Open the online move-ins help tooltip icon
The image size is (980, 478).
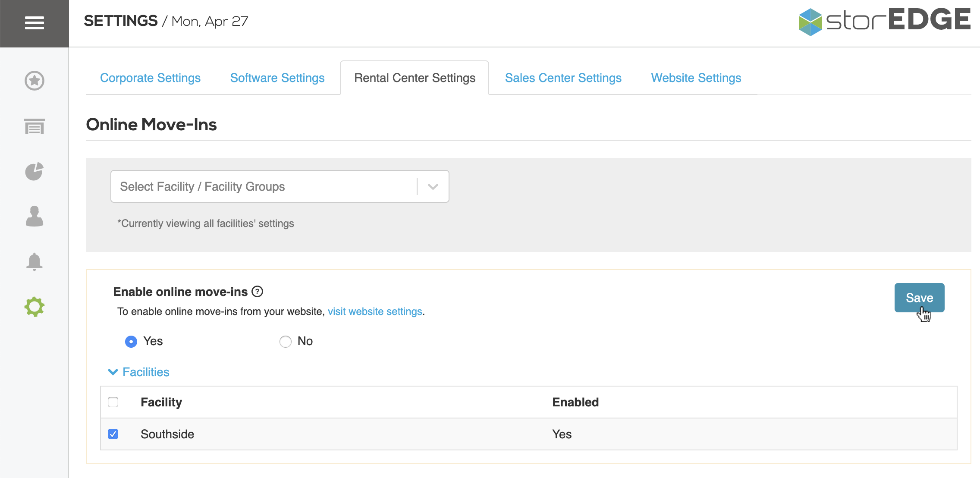tap(258, 292)
